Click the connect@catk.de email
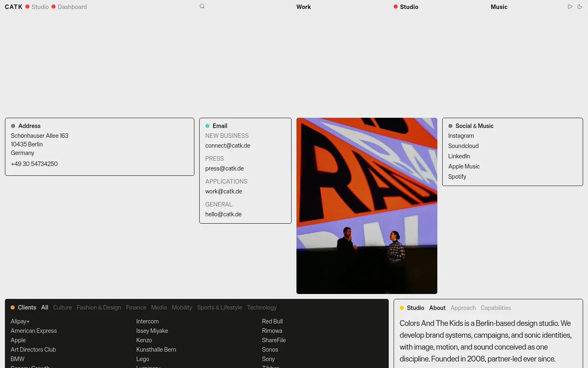 point(228,146)
